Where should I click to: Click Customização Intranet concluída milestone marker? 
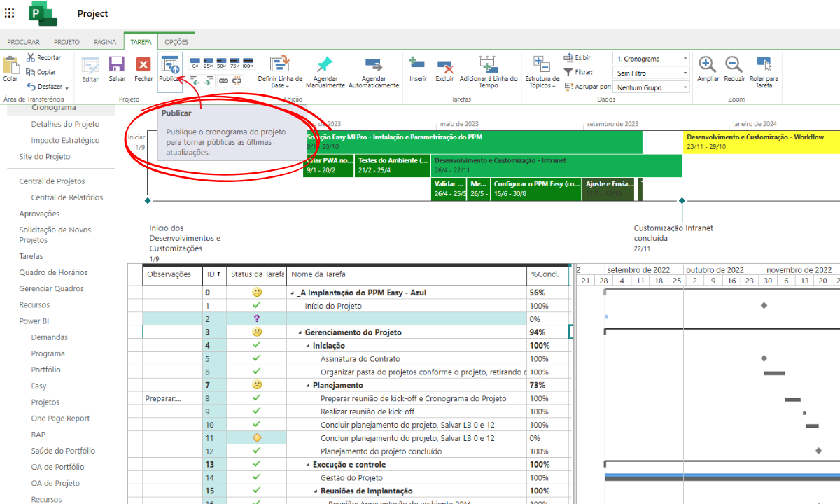point(682,201)
